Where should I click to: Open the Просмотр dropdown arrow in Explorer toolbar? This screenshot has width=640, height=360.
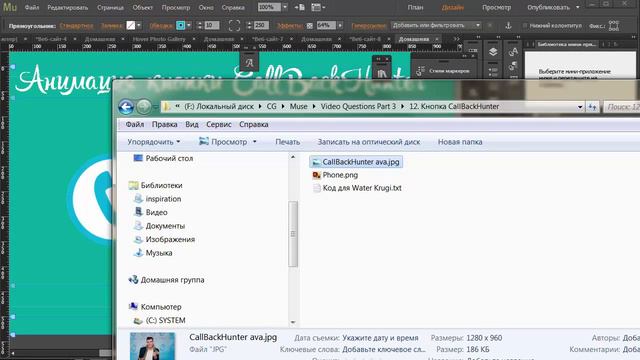[254, 142]
